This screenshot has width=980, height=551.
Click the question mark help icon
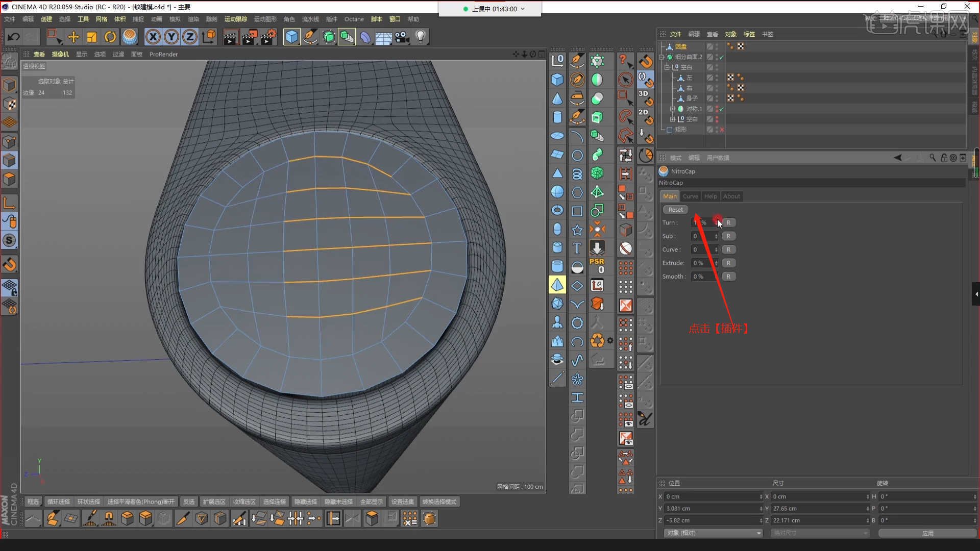pyautogui.click(x=625, y=61)
